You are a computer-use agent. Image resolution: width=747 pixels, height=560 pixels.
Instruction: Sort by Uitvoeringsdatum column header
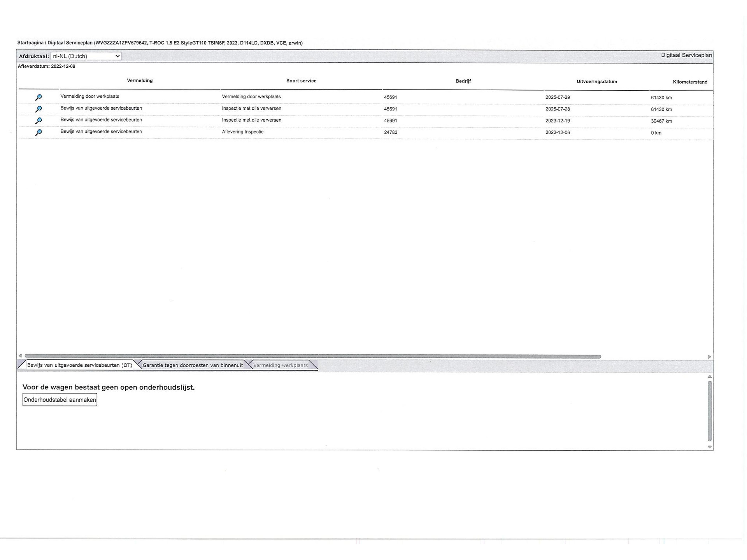pyautogui.click(x=596, y=82)
